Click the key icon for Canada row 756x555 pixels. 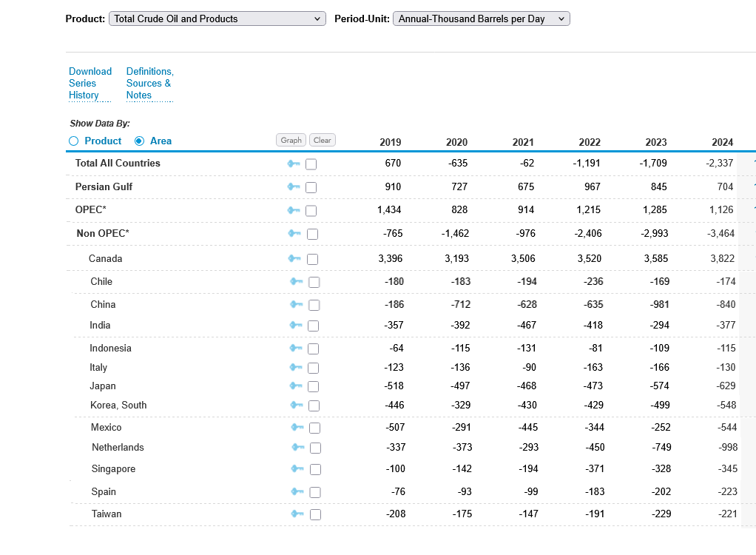click(294, 258)
